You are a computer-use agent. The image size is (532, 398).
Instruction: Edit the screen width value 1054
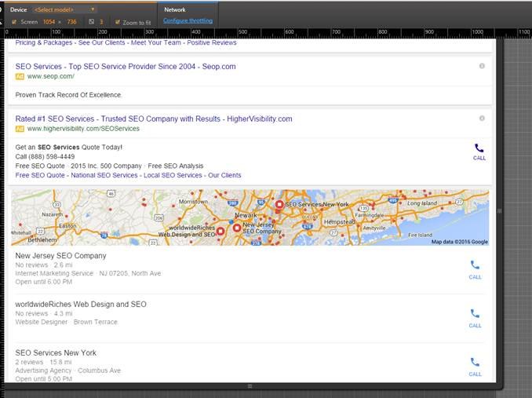pyautogui.click(x=49, y=22)
